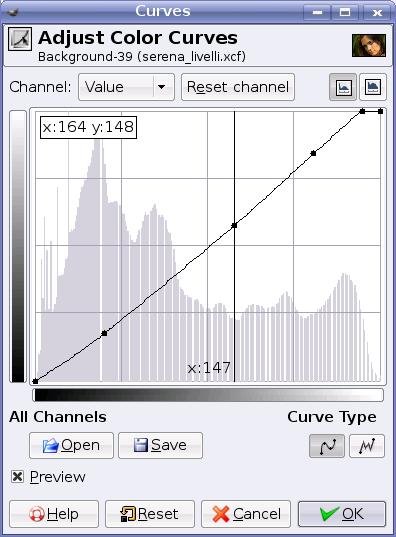Open the window menu icon in title bar

[13, 12]
